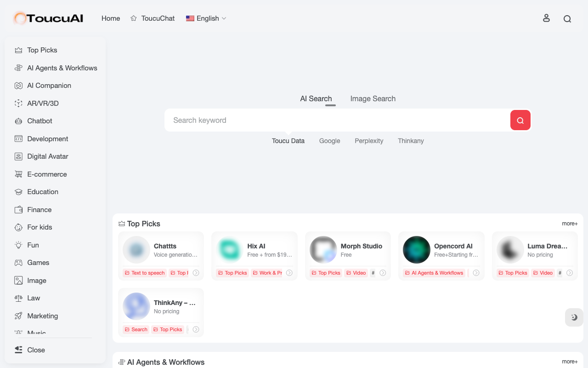The image size is (588, 368).
Task: Open search via header magnifier icon
Action: coord(567,19)
